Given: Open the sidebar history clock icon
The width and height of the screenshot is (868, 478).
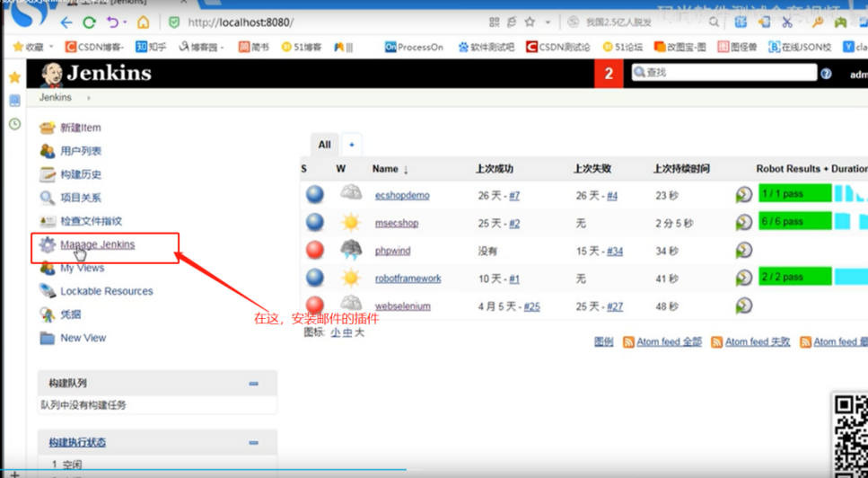Looking at the screenshot, I should (x=15, y=123).
